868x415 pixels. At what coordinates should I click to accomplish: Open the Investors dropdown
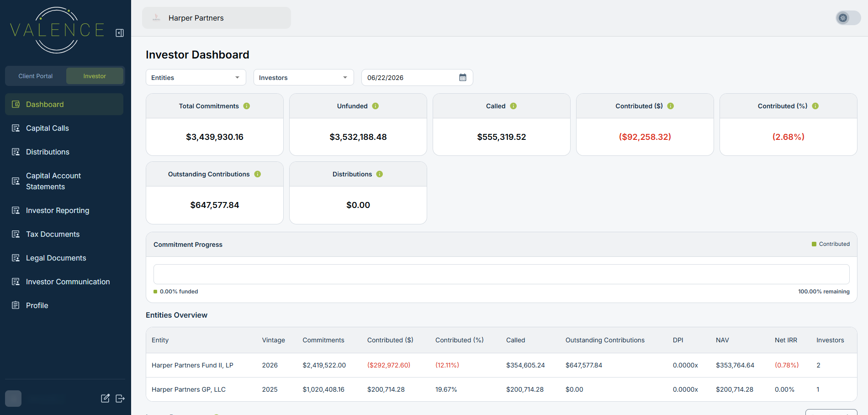304,77
